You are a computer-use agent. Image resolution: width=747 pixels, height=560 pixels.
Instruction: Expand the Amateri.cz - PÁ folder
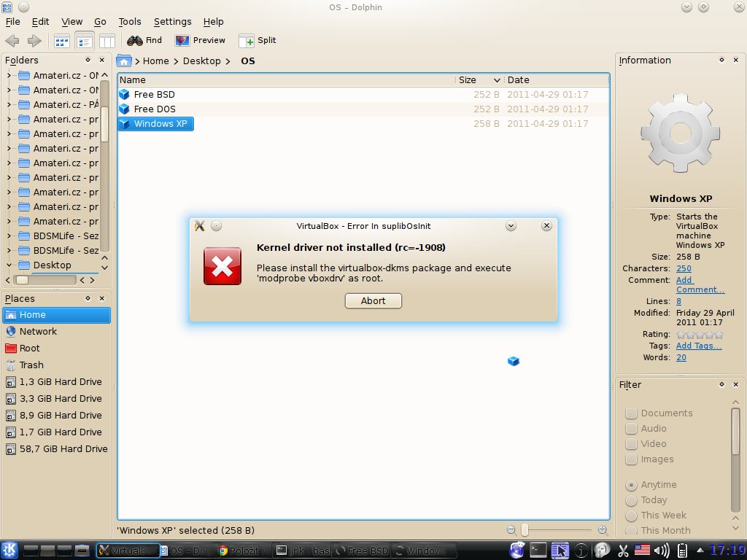(x=9, y=104)
